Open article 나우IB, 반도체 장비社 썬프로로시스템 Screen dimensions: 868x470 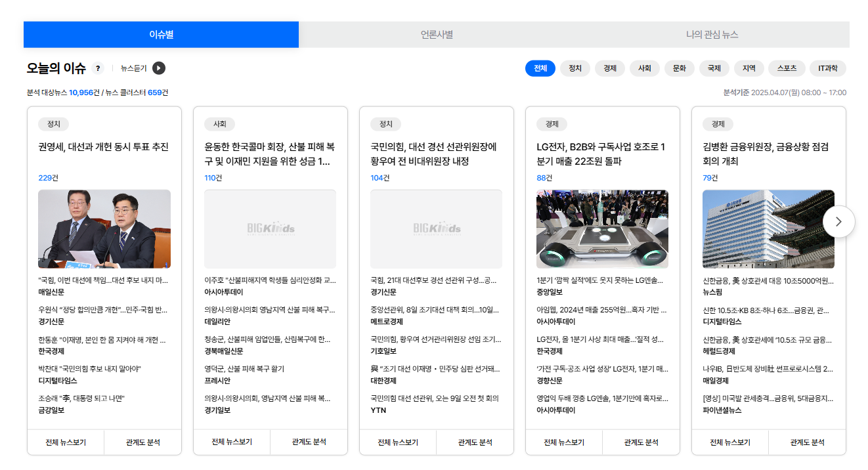point(768,369)
